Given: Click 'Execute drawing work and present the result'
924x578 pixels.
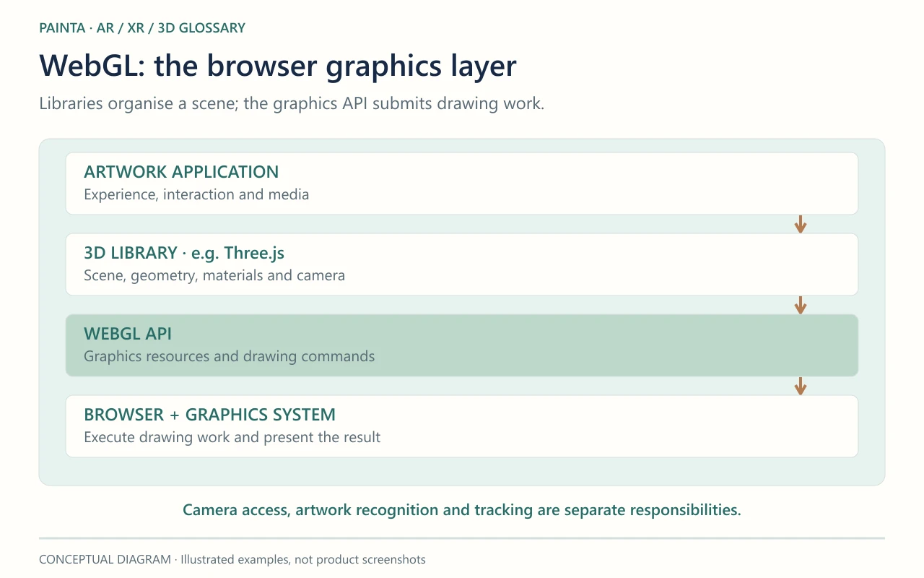Looking at the screenshot, I should coord(232,437).
